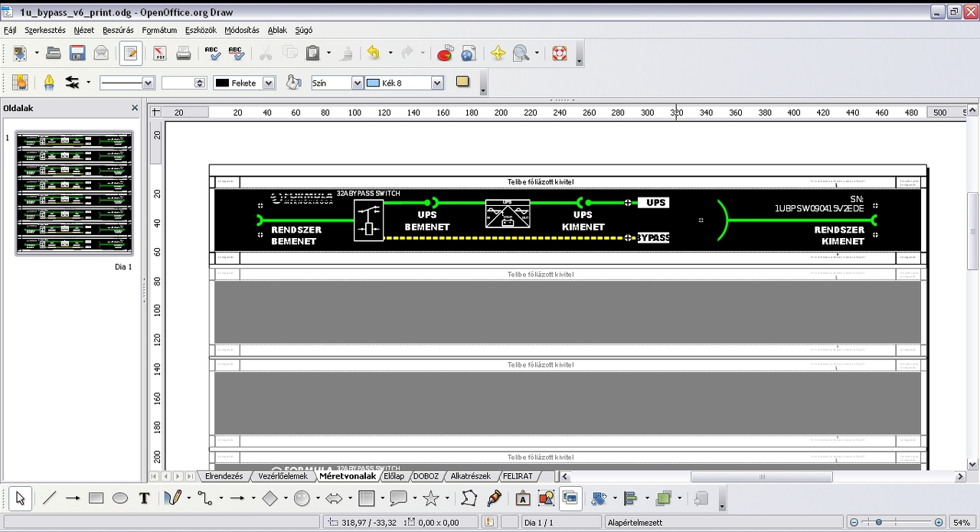Open the Módosítás menu
This screenshot has height=532, width=980.
coord(242,31)
